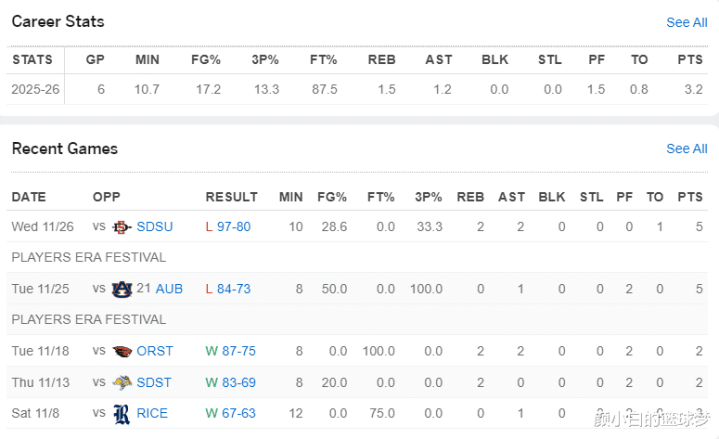Open the ORST team link
The height and width of the screenshot is (439, 719).
click(154, 351)
